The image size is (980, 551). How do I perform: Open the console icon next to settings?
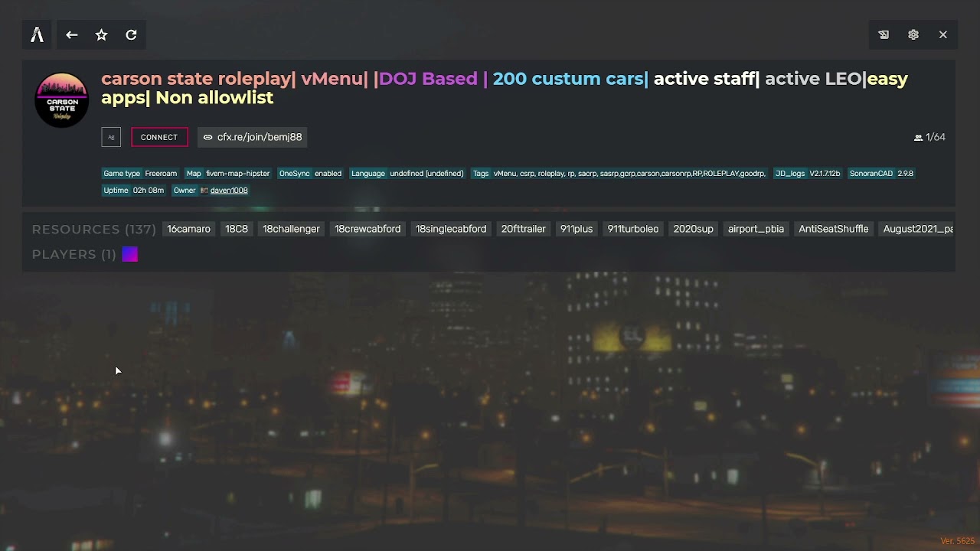(884, 34)
